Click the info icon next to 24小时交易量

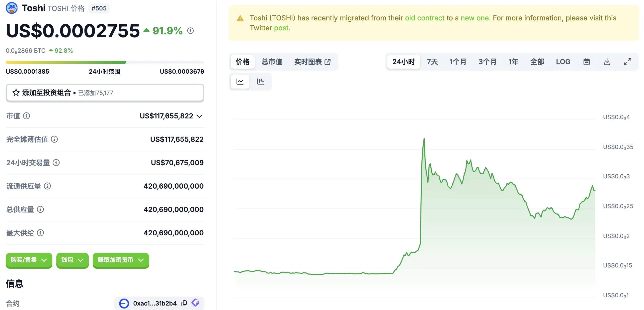click(56, 163)
